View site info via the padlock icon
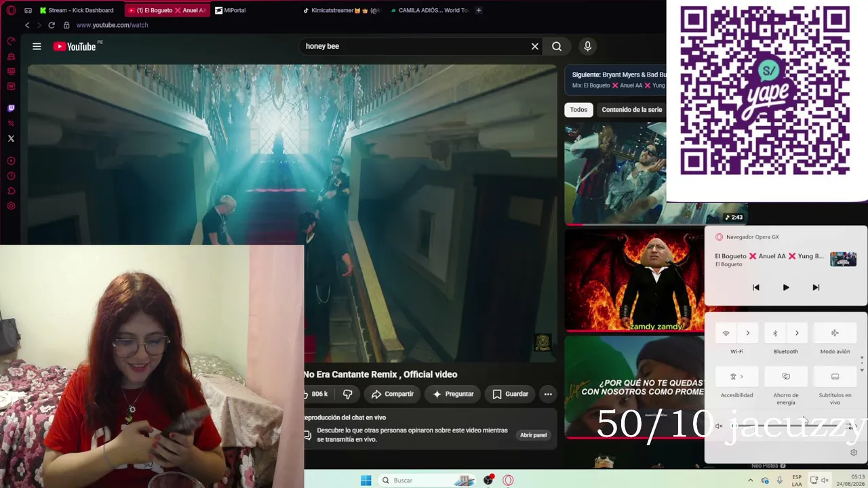Viewport: 868px width, 488px height. [x=66, y=25]
